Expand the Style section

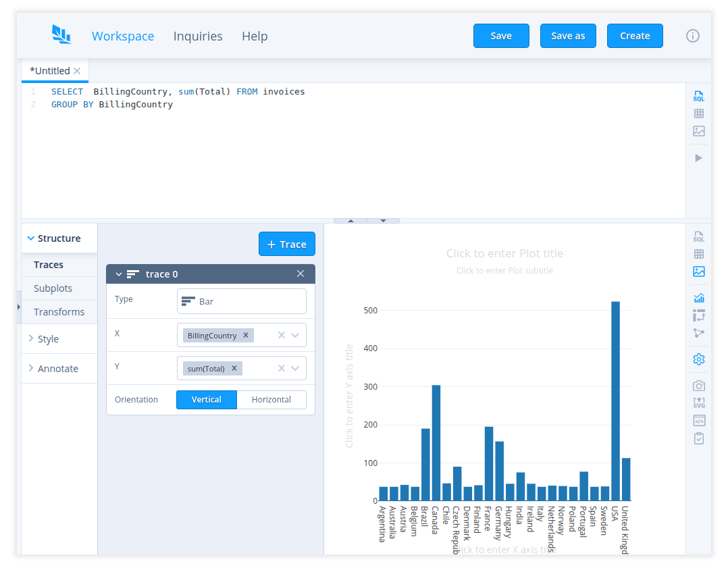click(x=48, y=339)
